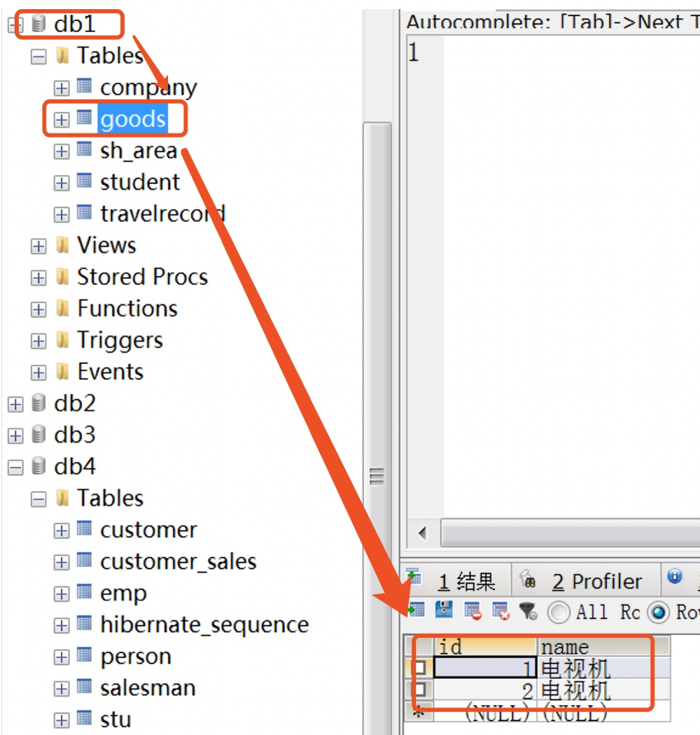Select the customer_sales table
This screenshot has height=735, width=700.
point(178,561)
